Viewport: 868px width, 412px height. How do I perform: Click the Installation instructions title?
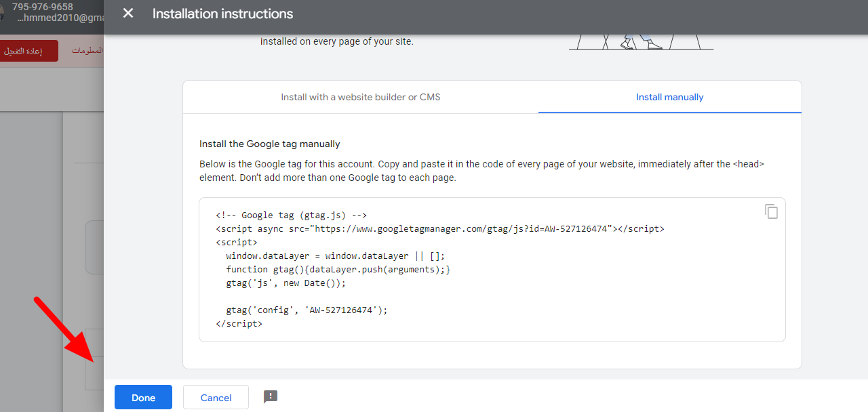pyautogui.click(x=223, y=14)
